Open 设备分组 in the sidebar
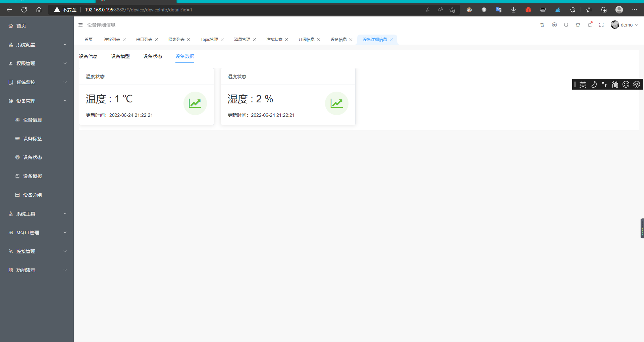644x342 pixels. tap(37, 195)
